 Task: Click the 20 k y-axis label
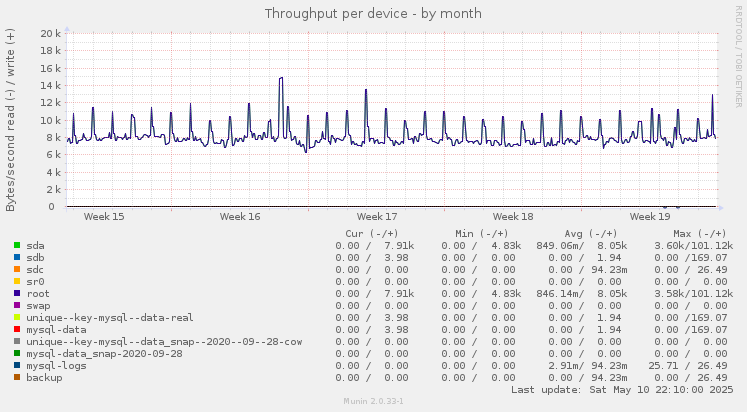[50, 33]
